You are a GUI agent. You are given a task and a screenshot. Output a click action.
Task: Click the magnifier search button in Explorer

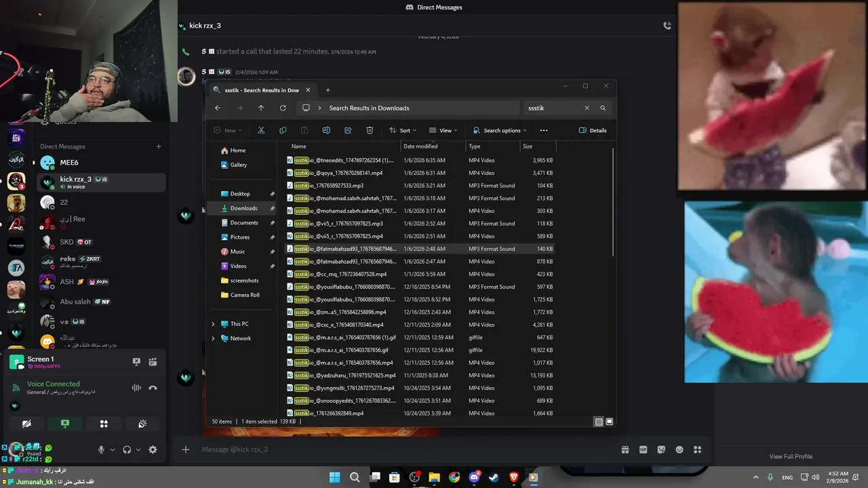[603, 108]
